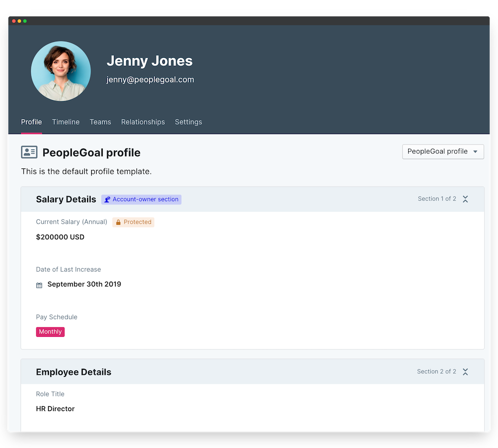Click the $200000 USD salary value

point(60,237)
